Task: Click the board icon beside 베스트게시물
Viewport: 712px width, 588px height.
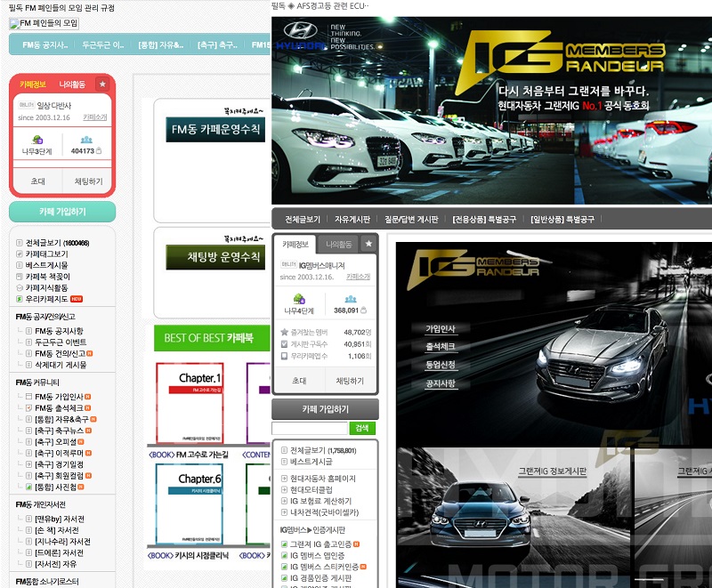Action: tap(19, 265)
